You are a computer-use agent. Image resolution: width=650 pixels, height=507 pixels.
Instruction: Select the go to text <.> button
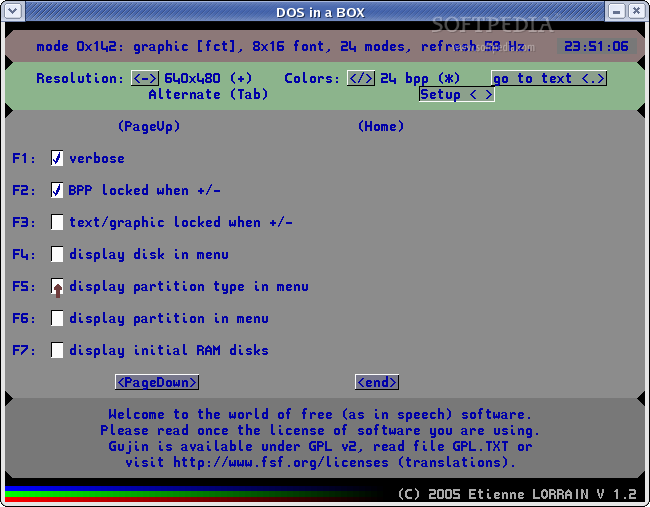click(x=549, y=78)
